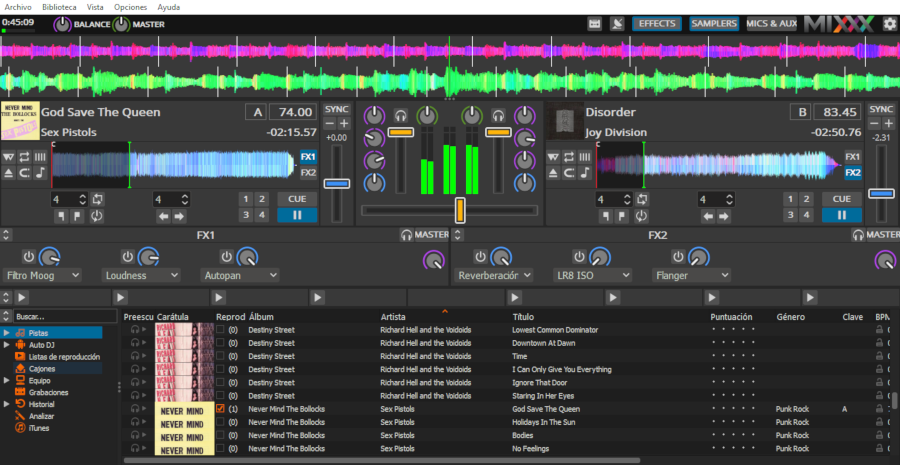The height and width of the screenshot is (465, 900).
Task: Open the Biblioteca menu
Action: click(x=59, y=7)
